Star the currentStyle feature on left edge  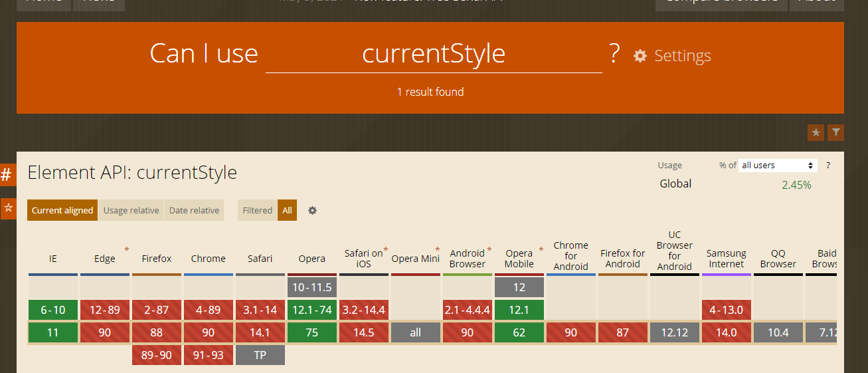8,208
